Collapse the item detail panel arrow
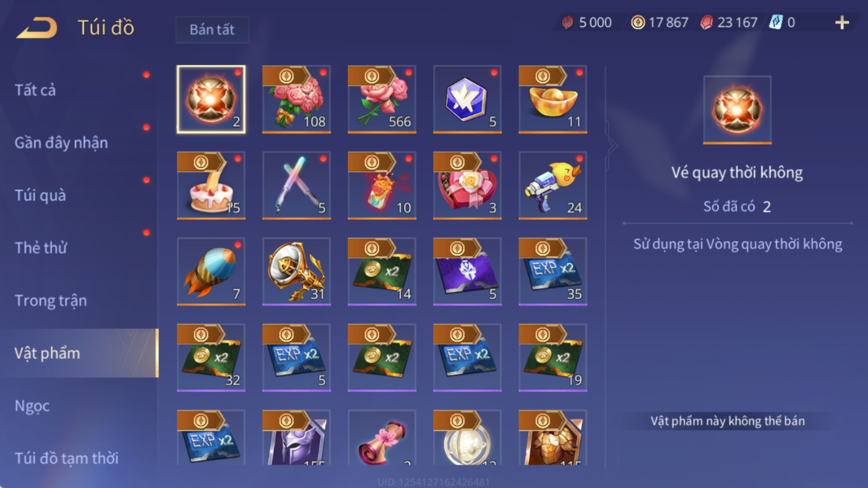The height and width of the screenshot is (488, 868). click(612, 146)
